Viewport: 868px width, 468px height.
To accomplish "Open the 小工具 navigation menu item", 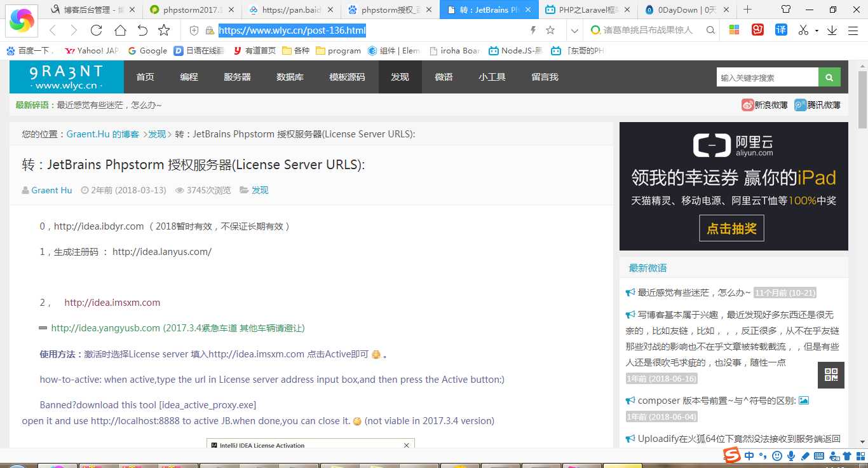I will pyautogui.click(x=492, y=77).
